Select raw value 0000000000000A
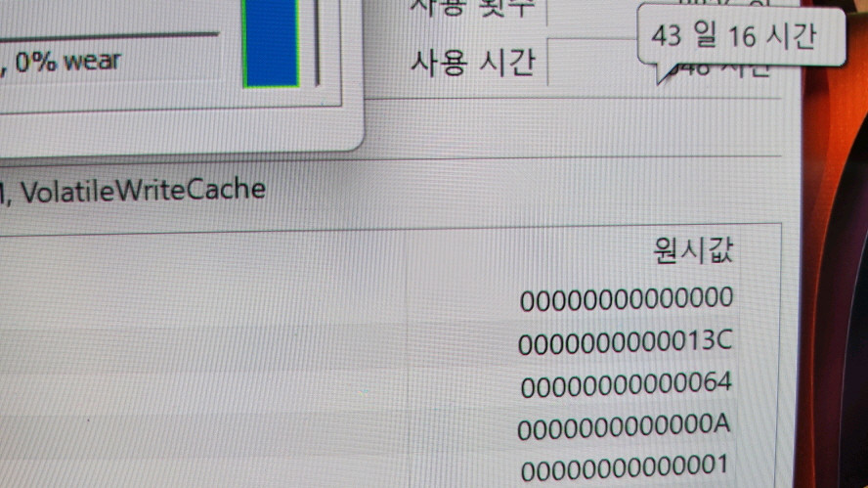 click(x=624, y=426)
